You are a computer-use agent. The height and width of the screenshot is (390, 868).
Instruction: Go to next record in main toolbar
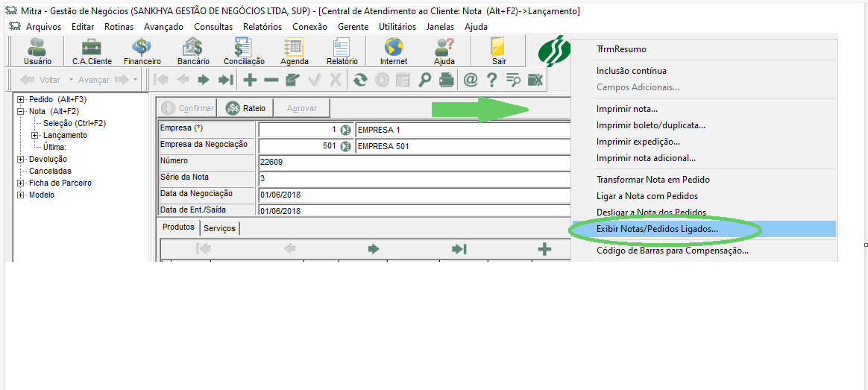[204, 81]
